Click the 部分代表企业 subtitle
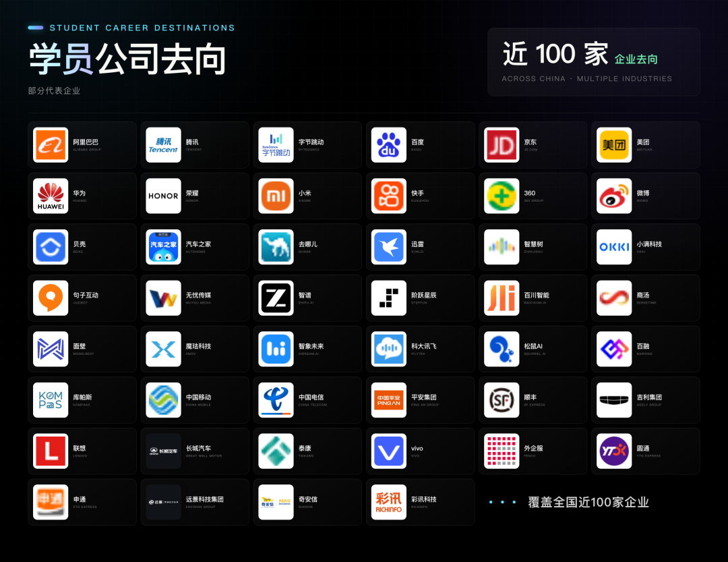 coord(55,90)
